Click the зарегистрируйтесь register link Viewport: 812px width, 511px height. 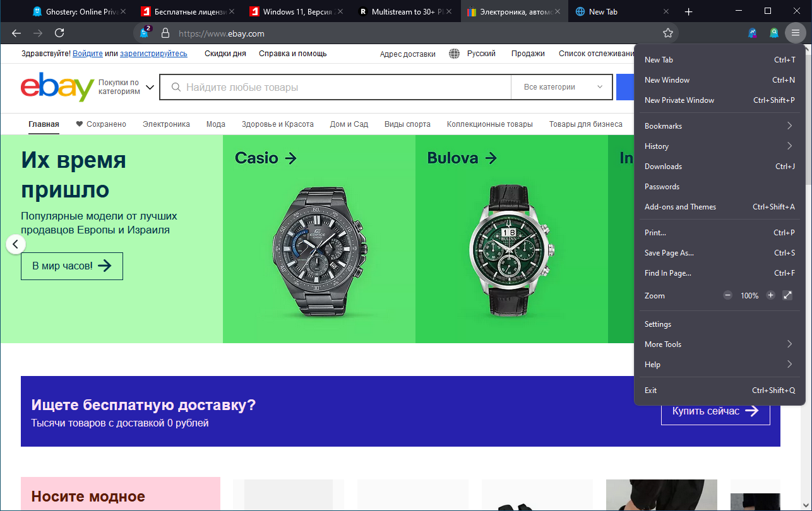pos(153,54)
